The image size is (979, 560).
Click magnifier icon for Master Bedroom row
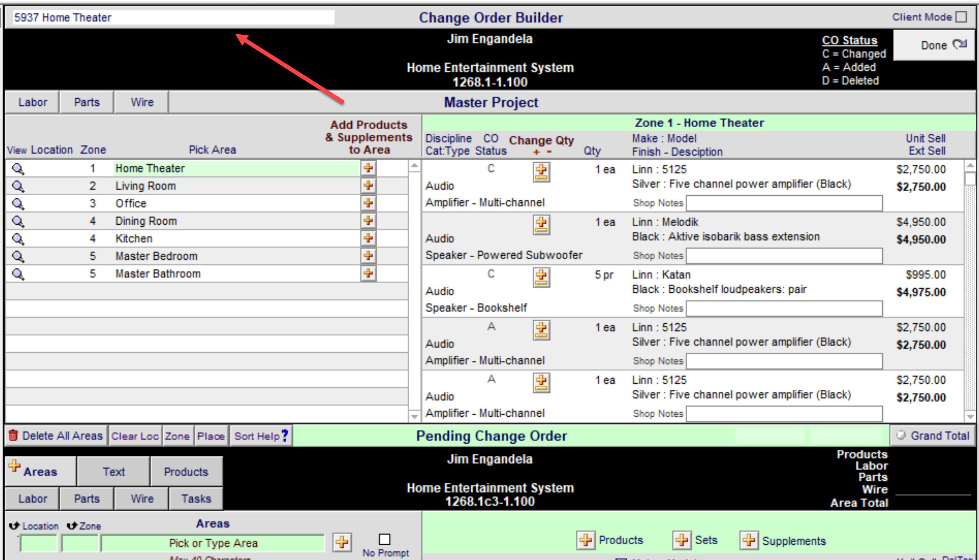pos(18,257)
